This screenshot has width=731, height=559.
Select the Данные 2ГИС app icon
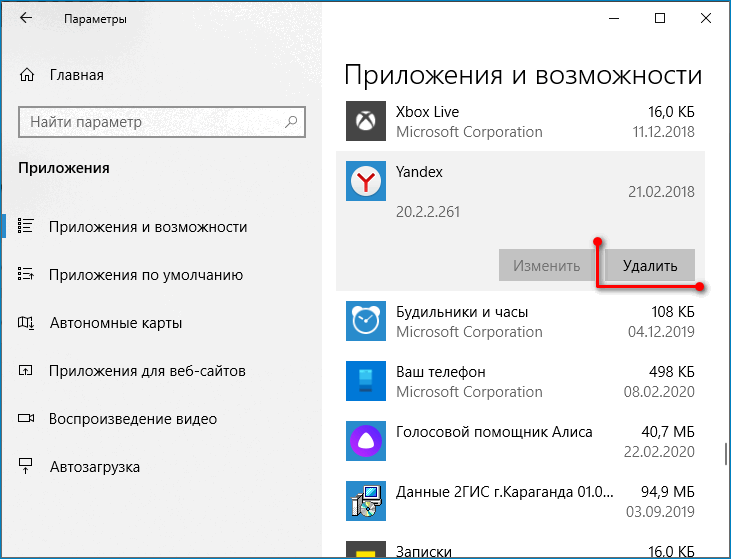[x=365, y=501]
